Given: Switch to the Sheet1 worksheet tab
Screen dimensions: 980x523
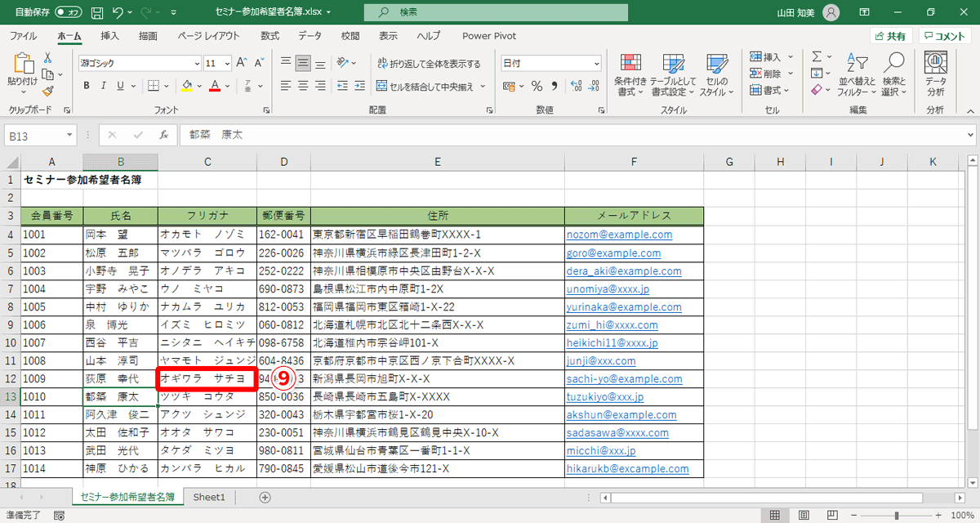Looking at the screenshot, I should tap(209, 497).
